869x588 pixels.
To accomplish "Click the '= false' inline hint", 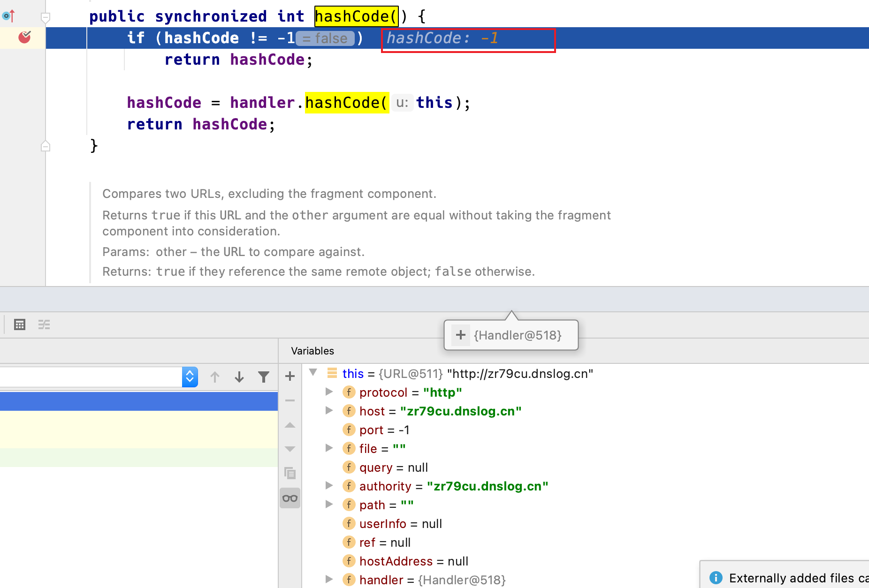I will point(325,38).
